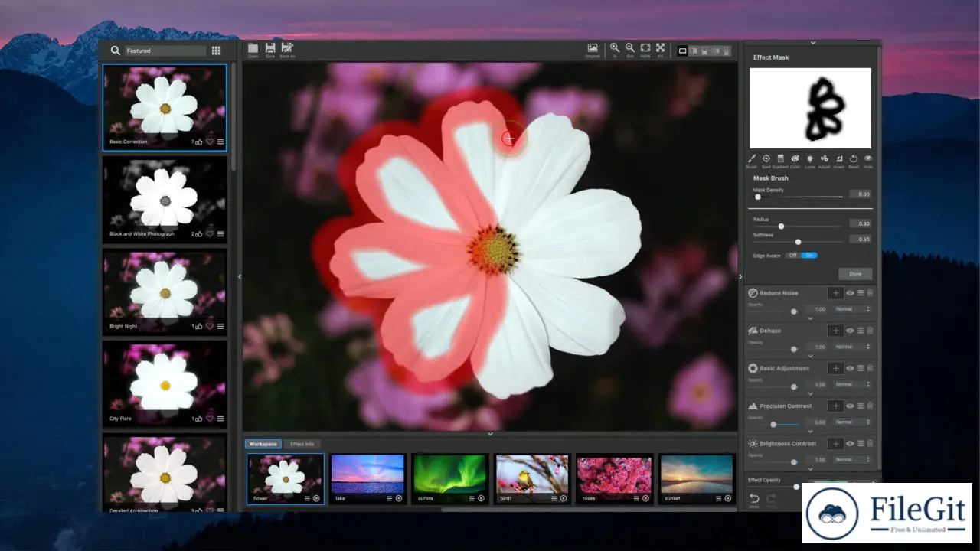980x551 pixels.
Task: Open menu for Black and White Photograph preset
Action: 220,234
